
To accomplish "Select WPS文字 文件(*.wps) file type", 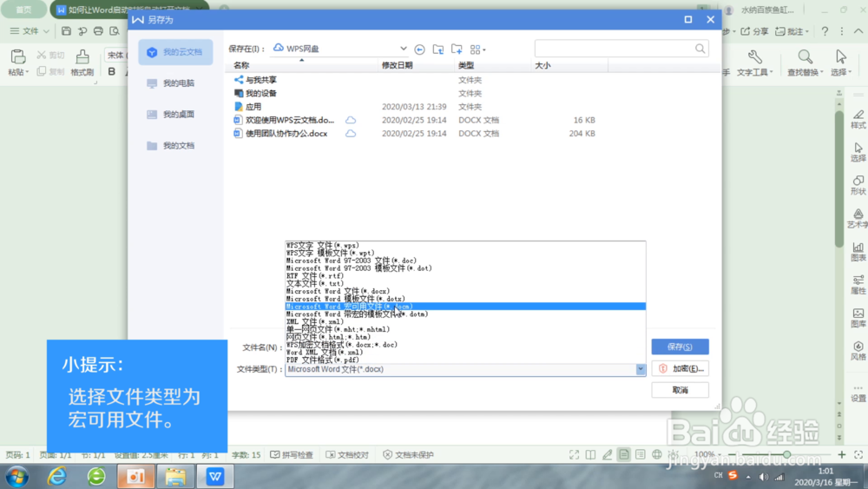I will pyautogui.click(x=465, y=245).
